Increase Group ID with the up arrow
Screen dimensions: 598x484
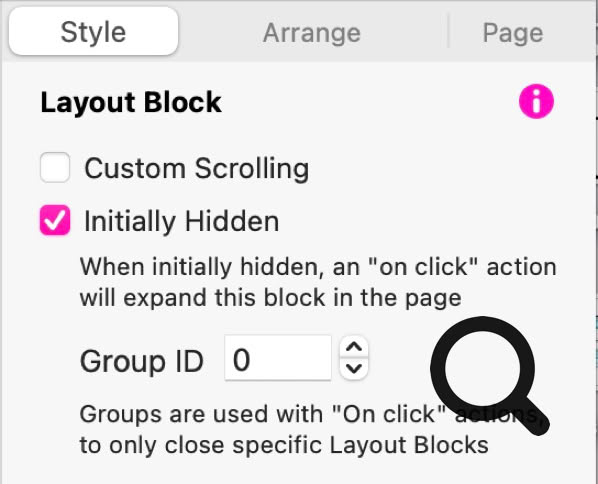354,347
